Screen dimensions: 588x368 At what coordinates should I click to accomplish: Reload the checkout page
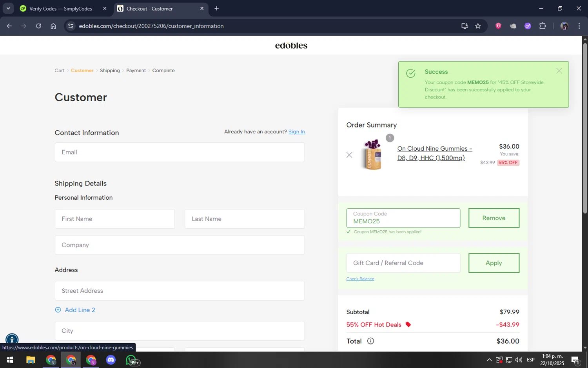tap(38, 26)
